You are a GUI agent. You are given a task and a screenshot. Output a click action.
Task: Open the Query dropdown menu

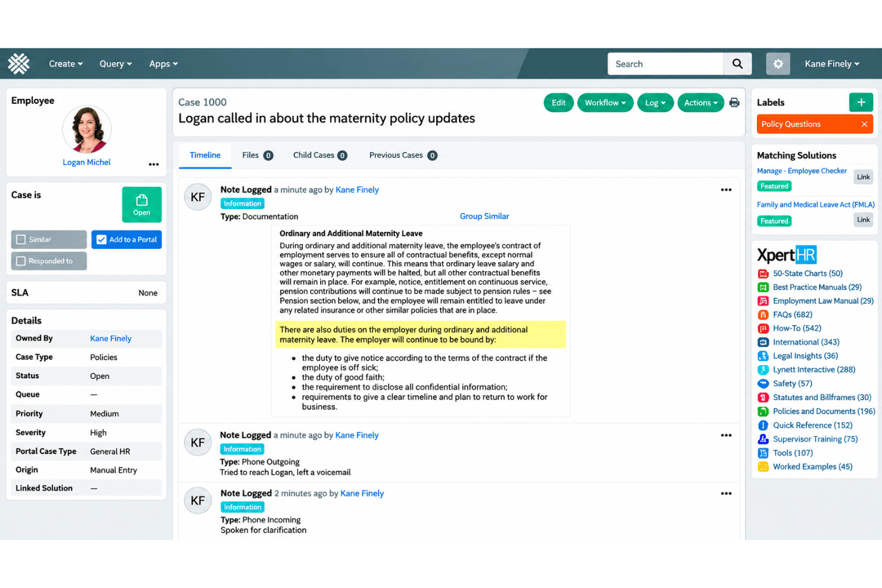point(116,64)
